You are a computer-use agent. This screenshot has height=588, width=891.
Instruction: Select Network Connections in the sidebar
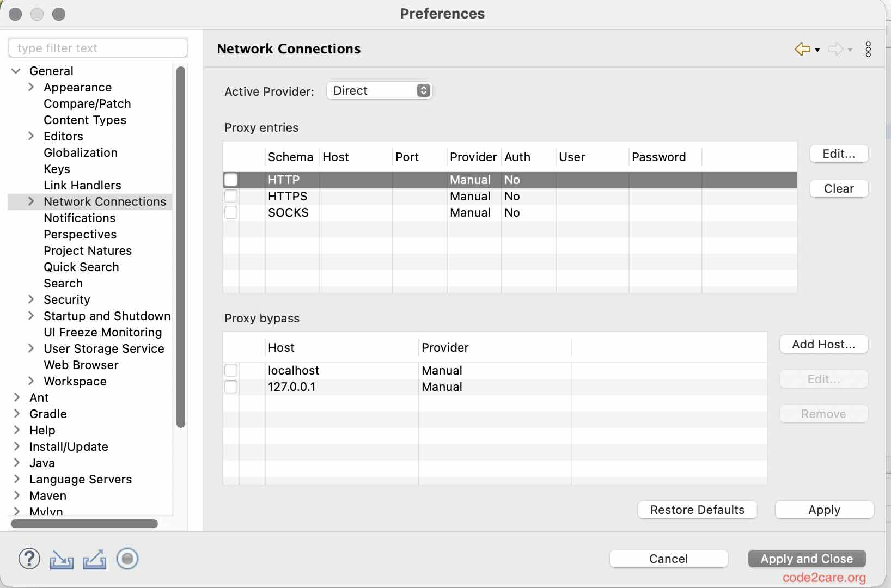[x=105, y=201]
